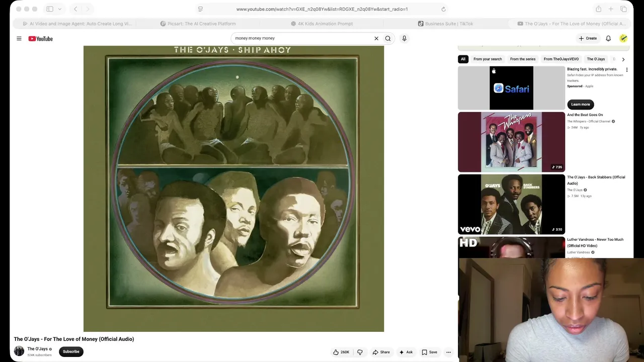Click the Safari address bar URL
This screenshot has height=362, width=644.
click(322, 9)
